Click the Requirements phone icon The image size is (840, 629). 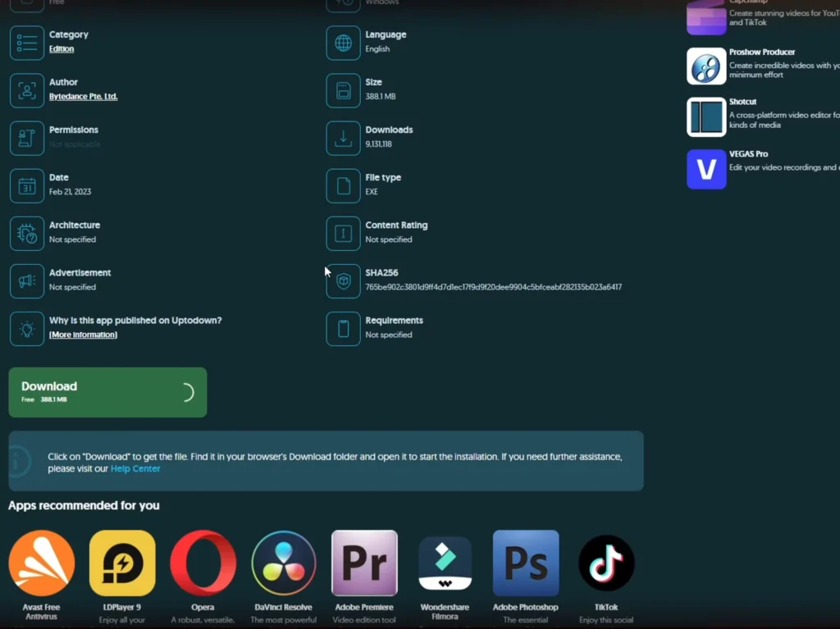tap(344, 329)
